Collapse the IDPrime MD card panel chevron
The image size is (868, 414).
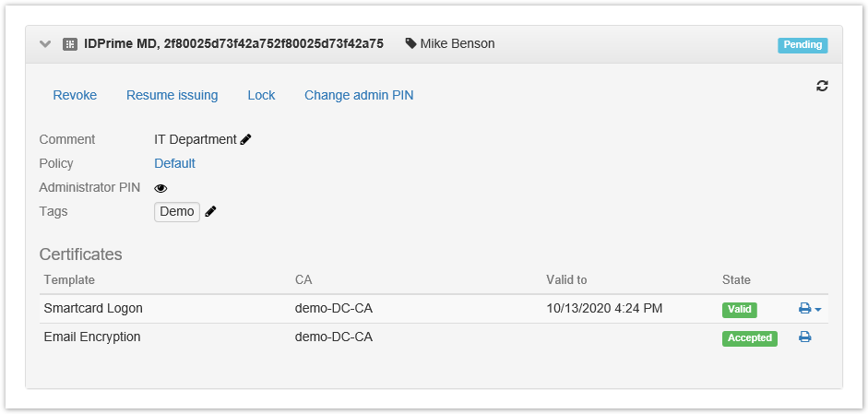click(x=45, y=44)
